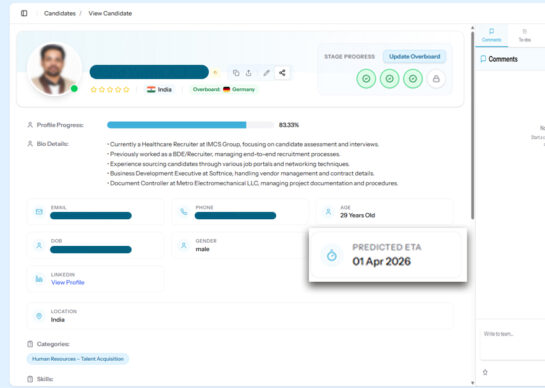
Task: Click the 01 Apr 2026 ETA date
Action: click(x=381, y=261)
